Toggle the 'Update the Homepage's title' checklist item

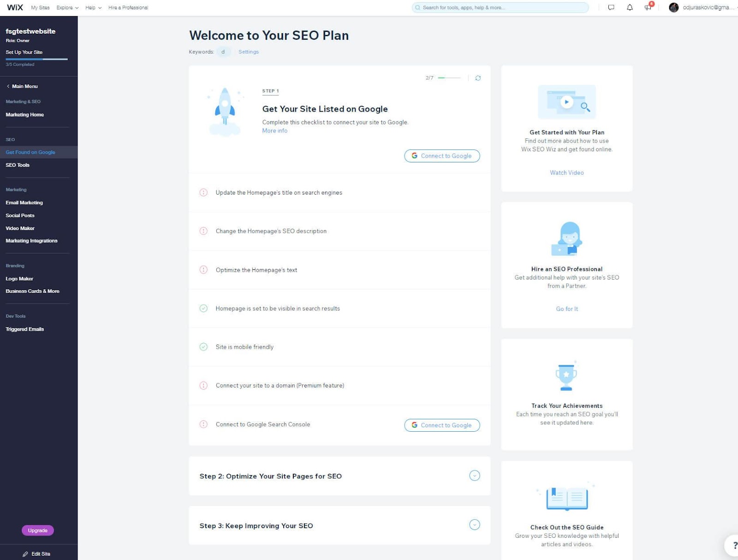click(203, 192)
